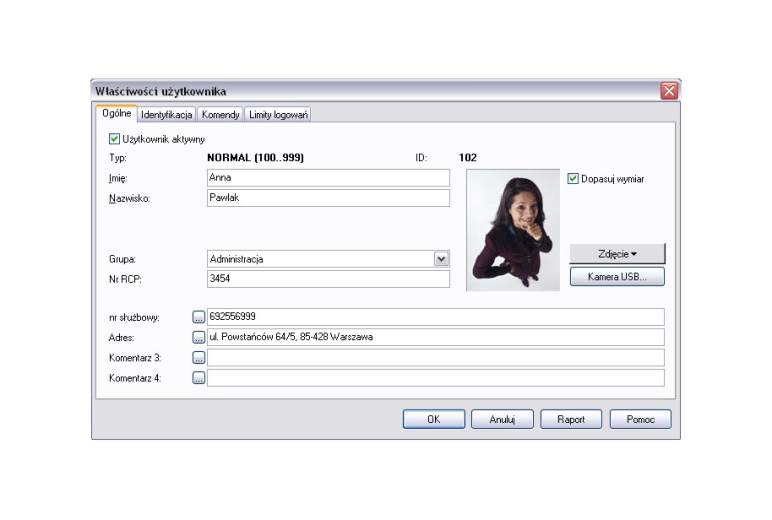The image size is (772, 520).
Task: Uncheck the Dopasuj wymiar option
Action: (573, 178)
